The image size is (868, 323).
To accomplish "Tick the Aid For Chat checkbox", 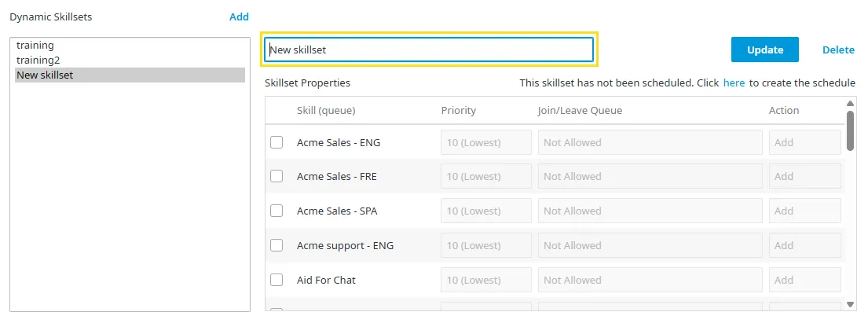I will click(277, 280).
